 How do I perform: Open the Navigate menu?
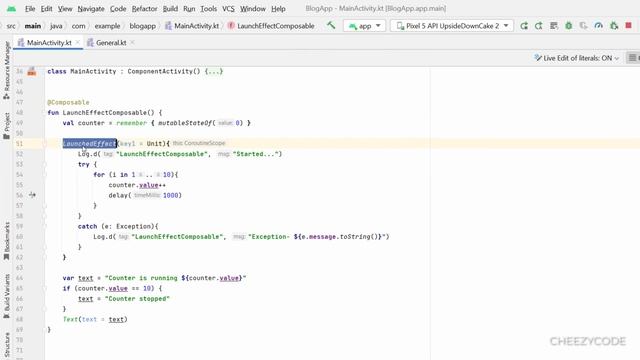click(91, 9)
